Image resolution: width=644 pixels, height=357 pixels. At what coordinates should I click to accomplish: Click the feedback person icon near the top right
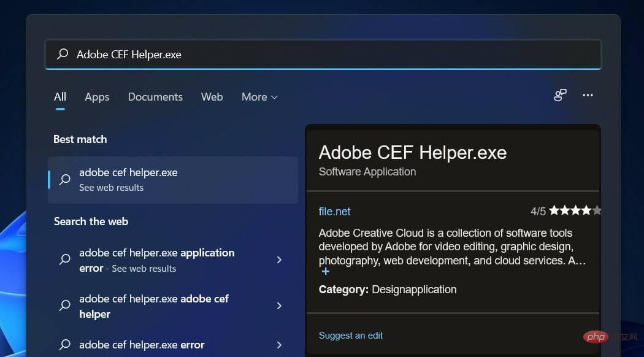coord(559,95)
